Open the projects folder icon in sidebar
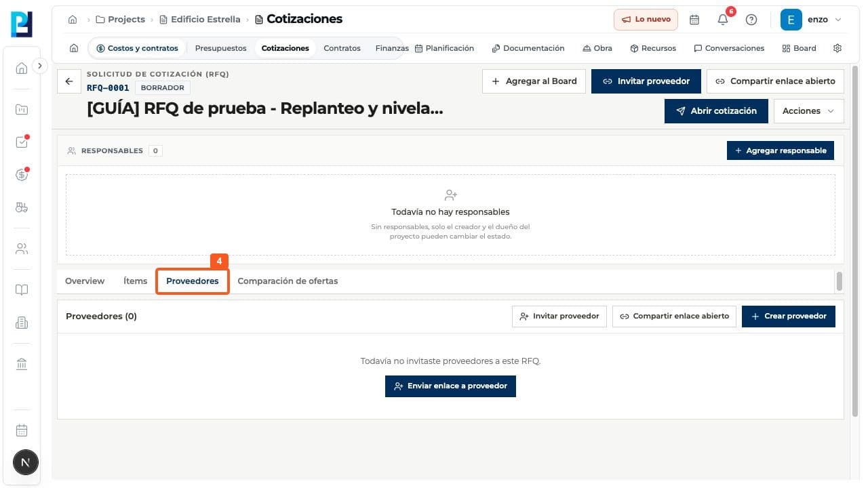The width and height of the screenshot is (868, 488). tap(22, 109)
